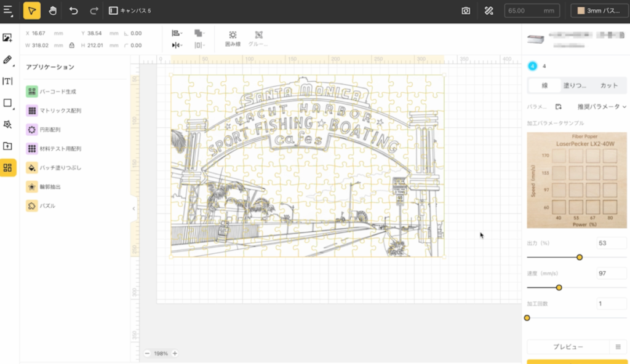Click the プレビュー button
The height and width of the screenshot is (364, 630).
567,347
